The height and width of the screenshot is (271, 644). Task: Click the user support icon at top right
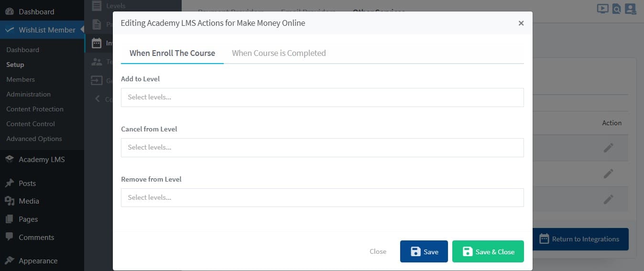coord(631,9)
